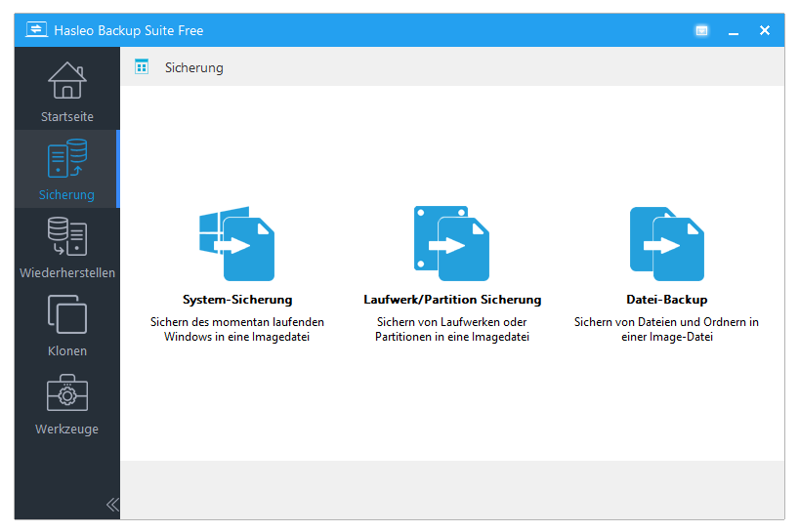
Task: Click the Datei-Backup title
Action: point(666,300)
